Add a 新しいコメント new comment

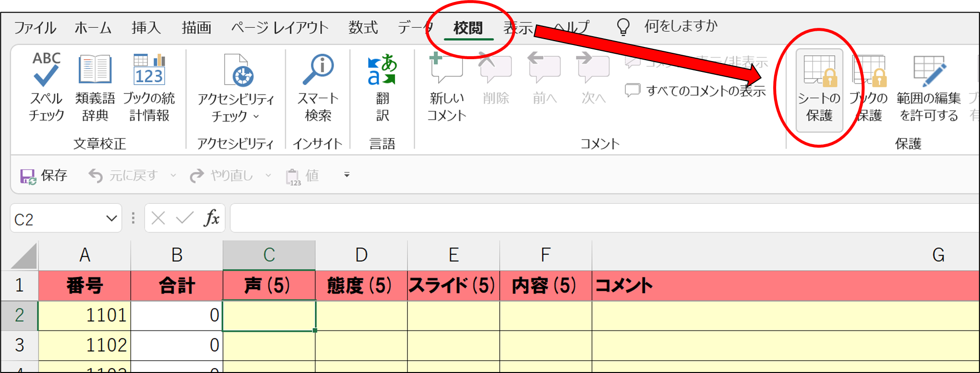coord(446,87)
